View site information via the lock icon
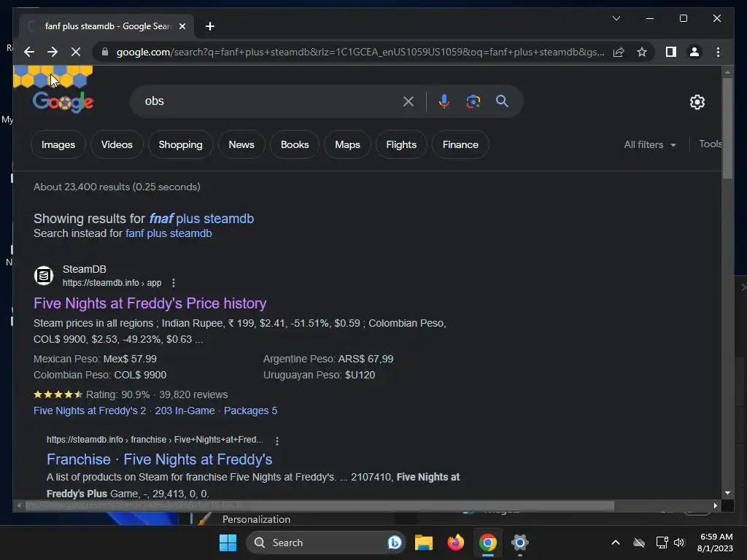Image resolution: width=747 pixels, height=560 pixels. click(105, 52)
